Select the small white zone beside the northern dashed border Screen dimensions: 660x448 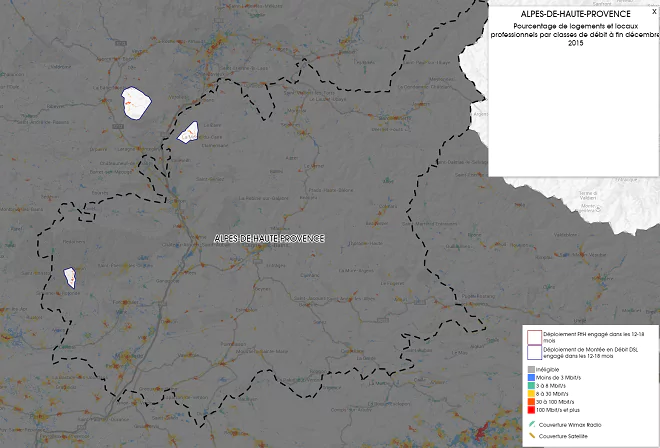187,132
